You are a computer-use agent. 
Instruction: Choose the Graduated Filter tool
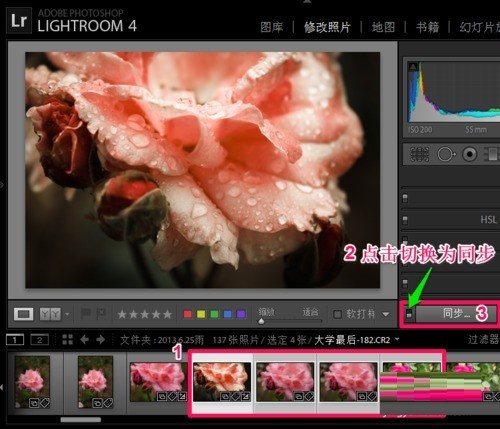click(492, 154)
